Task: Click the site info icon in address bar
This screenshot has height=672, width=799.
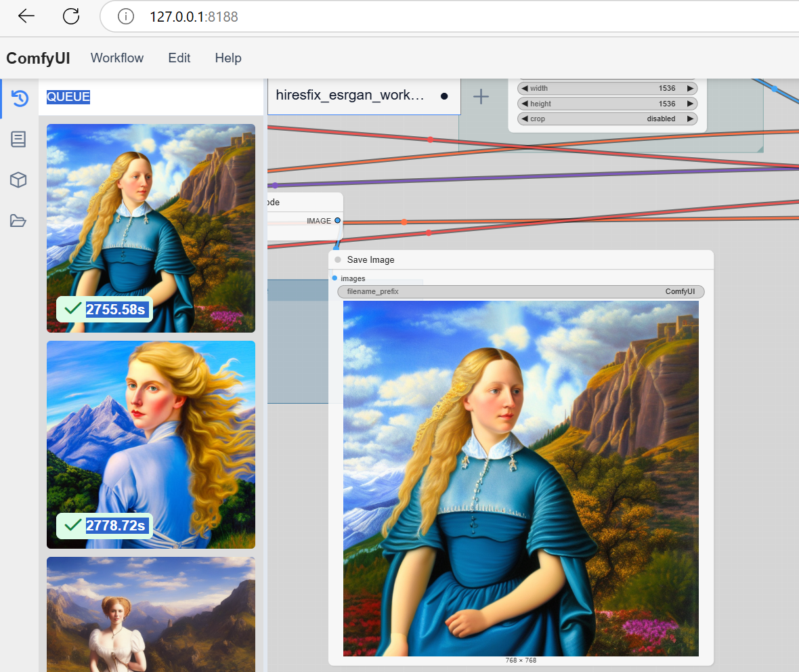Action: pyautogui.click(x=126, y=17)
